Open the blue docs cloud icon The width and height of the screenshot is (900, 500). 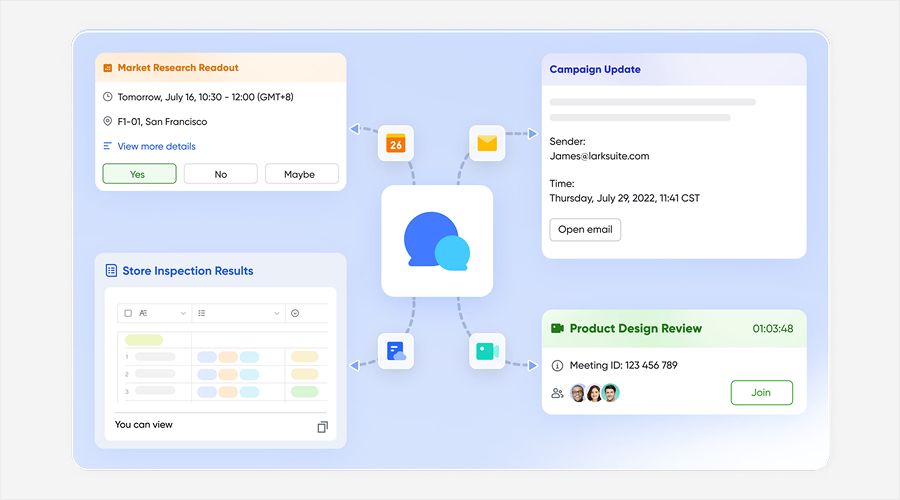pyautogui.click(x=395, y=351)
